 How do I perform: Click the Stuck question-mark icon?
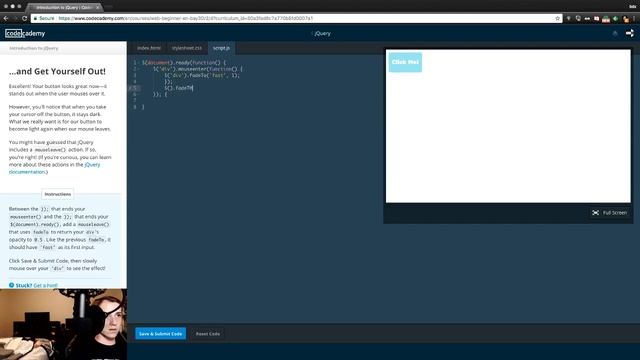click(11, 285)
